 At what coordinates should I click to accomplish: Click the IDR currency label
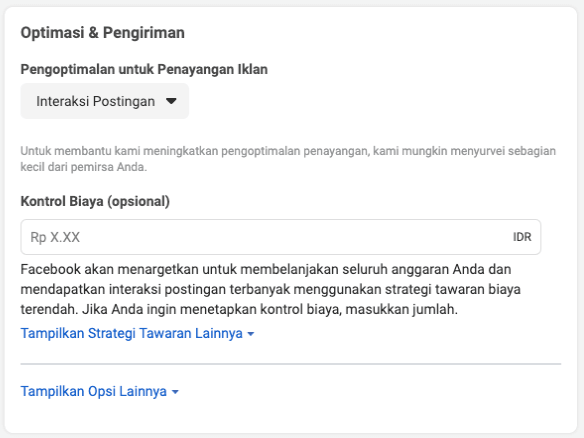click(x=522, y=237)
